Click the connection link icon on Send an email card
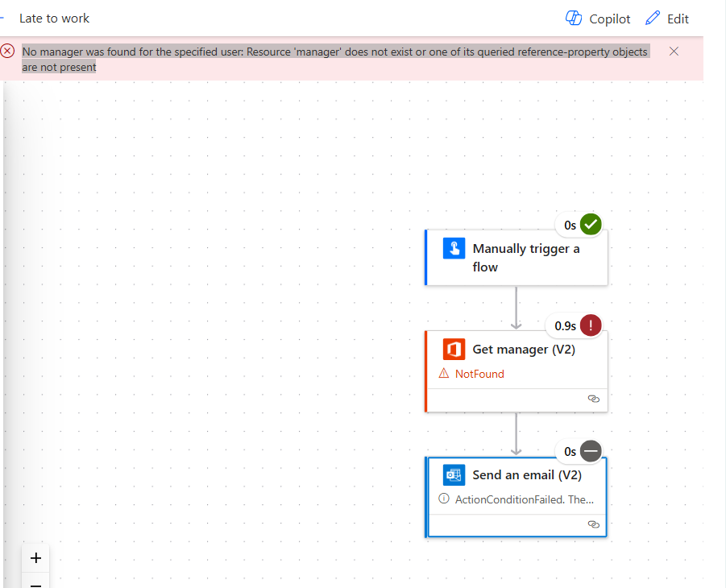The height and width of the screenshot is (588, 726). click(x=594, y=524)
